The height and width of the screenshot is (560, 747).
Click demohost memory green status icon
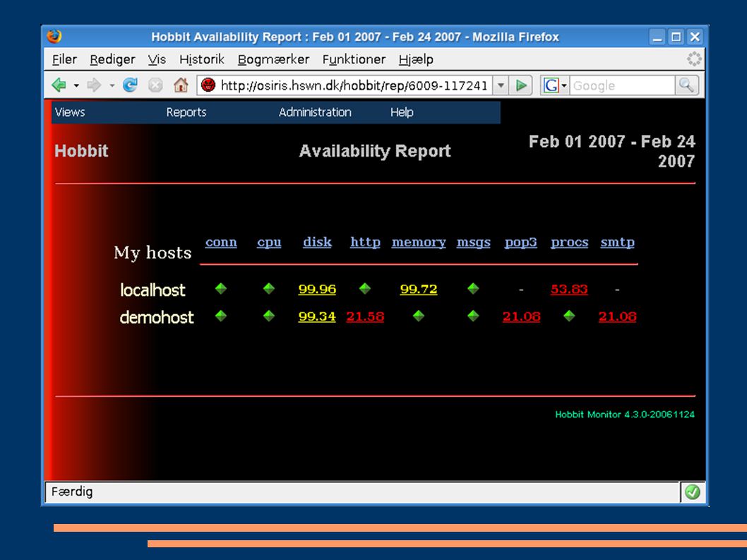pyautogui.click(x=418, y=316)
